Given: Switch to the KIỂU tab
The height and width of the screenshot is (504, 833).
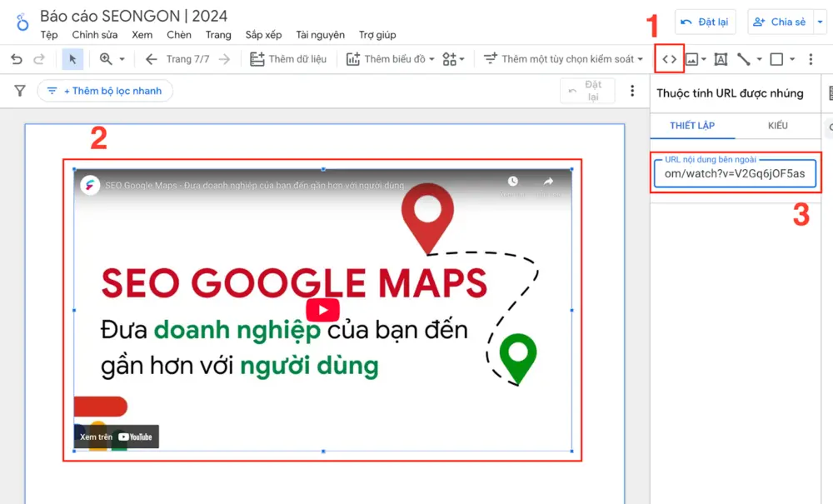Looking at the screenshot, I should [778, 126].
